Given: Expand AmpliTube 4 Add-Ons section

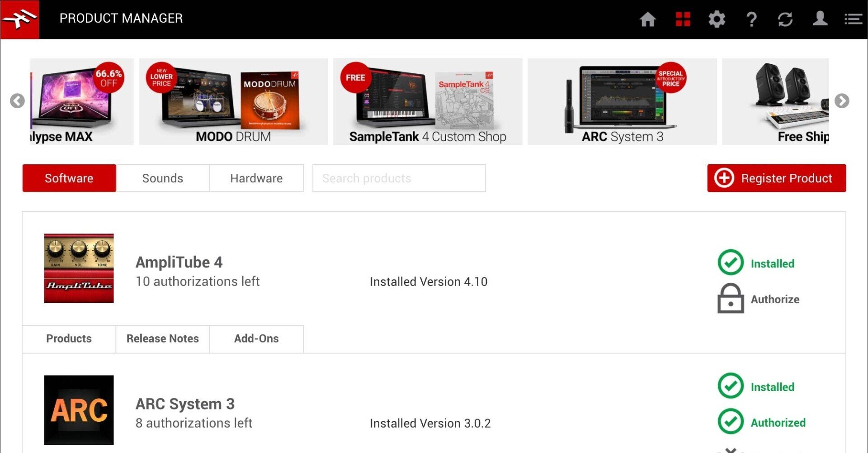Looking at the screenshot, I should (256, 339).
